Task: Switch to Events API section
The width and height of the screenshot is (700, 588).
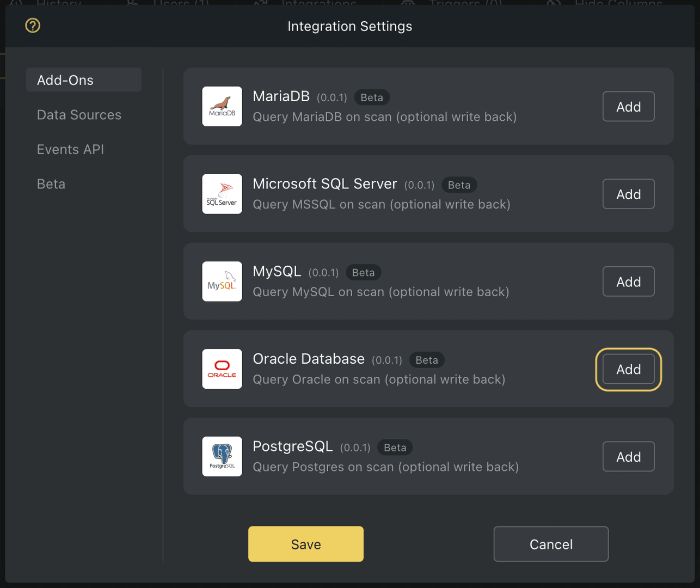Action: coord(70,149)
